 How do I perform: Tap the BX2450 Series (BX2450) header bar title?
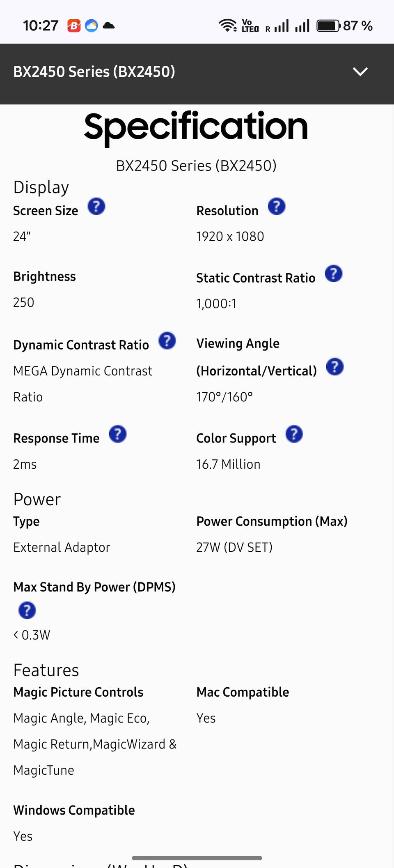94,72
